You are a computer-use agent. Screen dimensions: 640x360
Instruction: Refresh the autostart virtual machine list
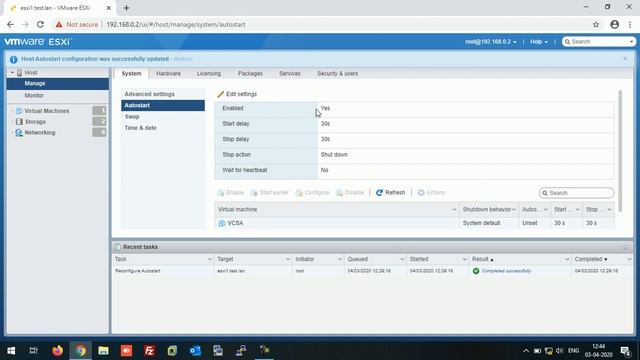(x=390, y=193)
